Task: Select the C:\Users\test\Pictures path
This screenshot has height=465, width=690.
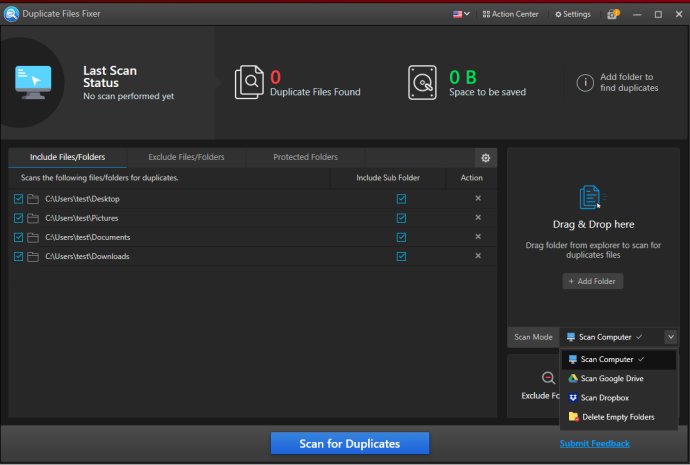Action: [82, 218]
